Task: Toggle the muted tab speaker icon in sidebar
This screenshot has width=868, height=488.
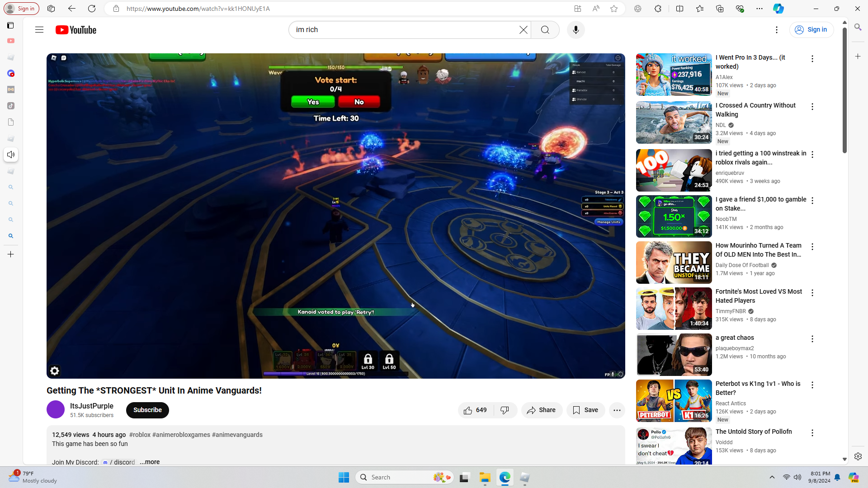Action: [11, 155]
